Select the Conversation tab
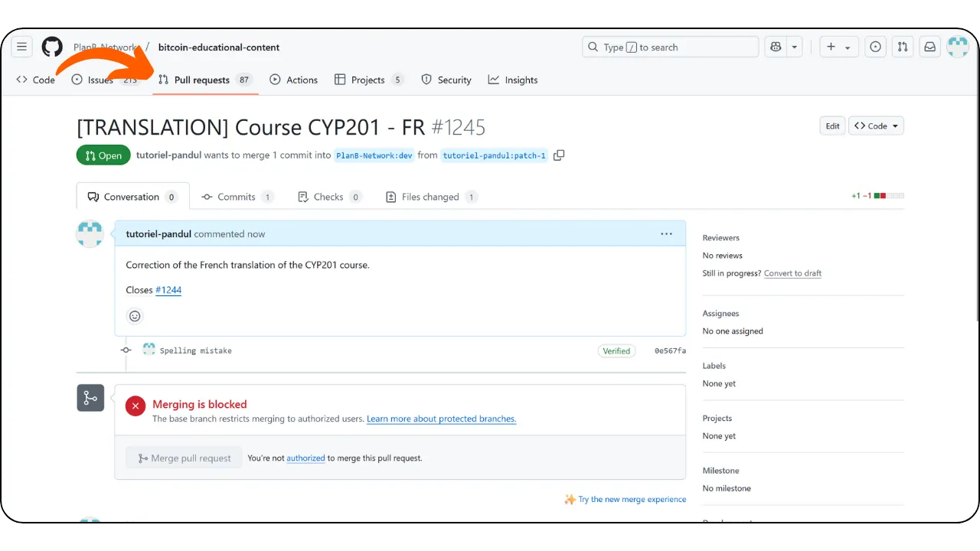This screenshot has width=980, height=551. [132, 197]
